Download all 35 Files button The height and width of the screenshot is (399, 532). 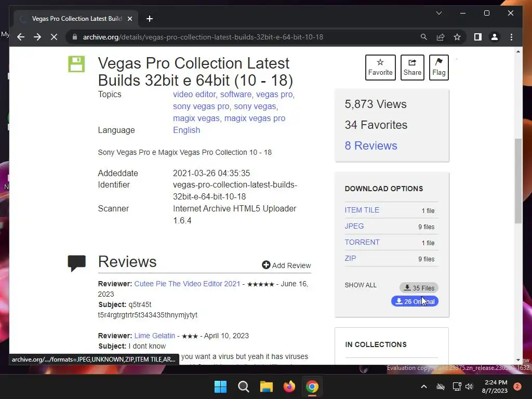click(419, 288)
